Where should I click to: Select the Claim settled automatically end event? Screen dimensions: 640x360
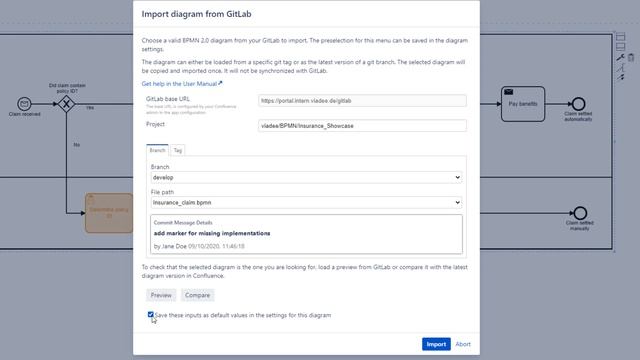[578, 104]
